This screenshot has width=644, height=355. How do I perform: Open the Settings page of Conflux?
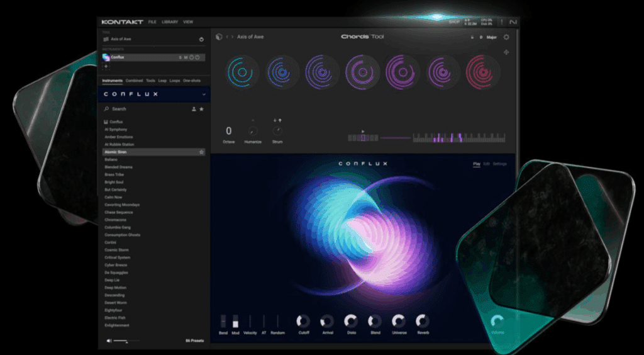[x=500, y=164]
